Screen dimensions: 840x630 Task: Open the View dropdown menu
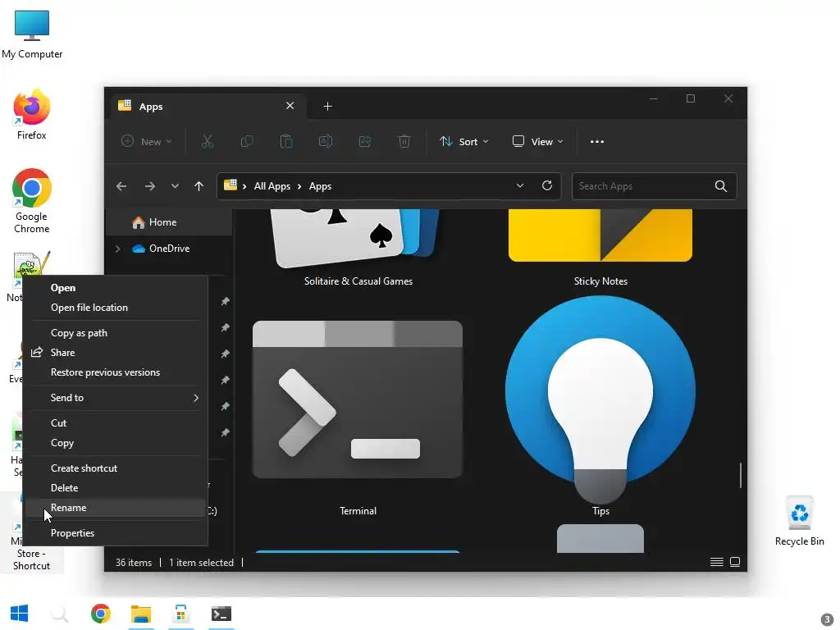click(x=538, y=141)
